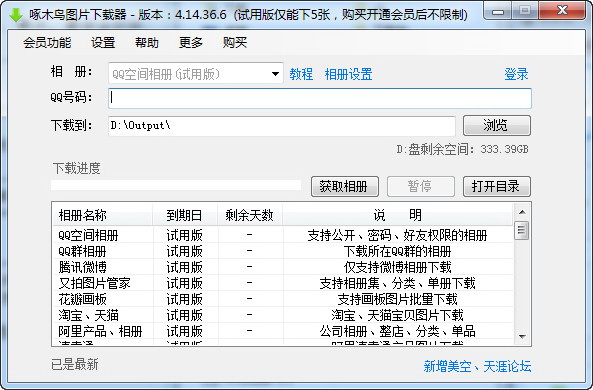This screenshot has height=390, width=593.
Task: Click the 已是最新 status text
Action: [x=75, y=364]
